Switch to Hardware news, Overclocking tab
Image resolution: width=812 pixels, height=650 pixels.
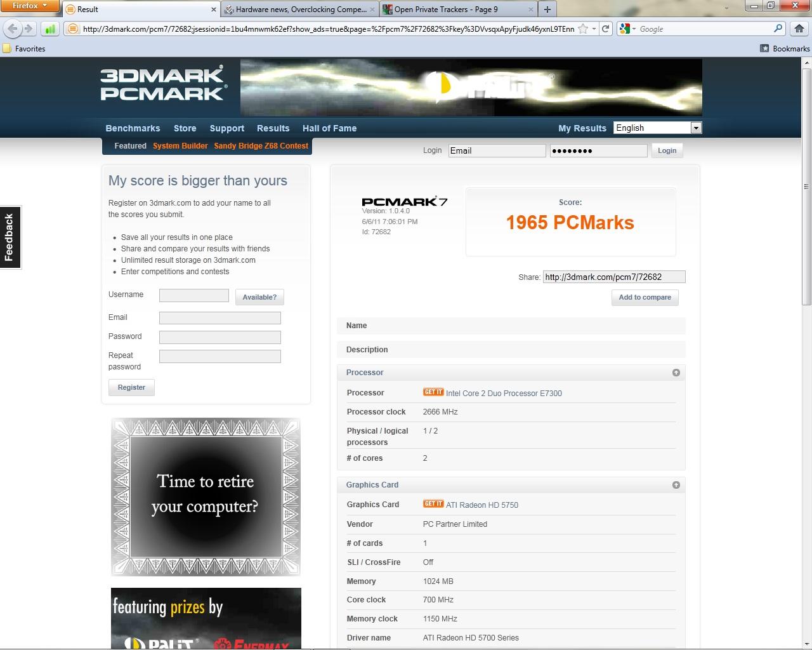click(x=300, y=10)
